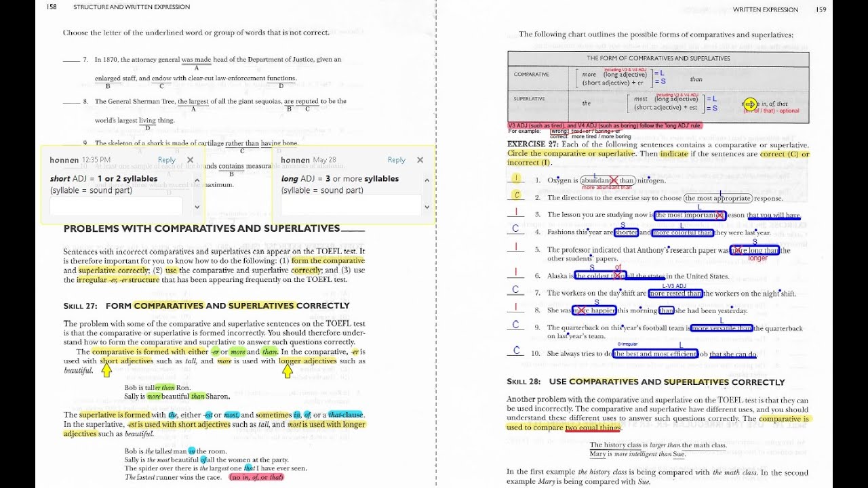
Task: Click the page number "159"
Action: tap(821, 9)
